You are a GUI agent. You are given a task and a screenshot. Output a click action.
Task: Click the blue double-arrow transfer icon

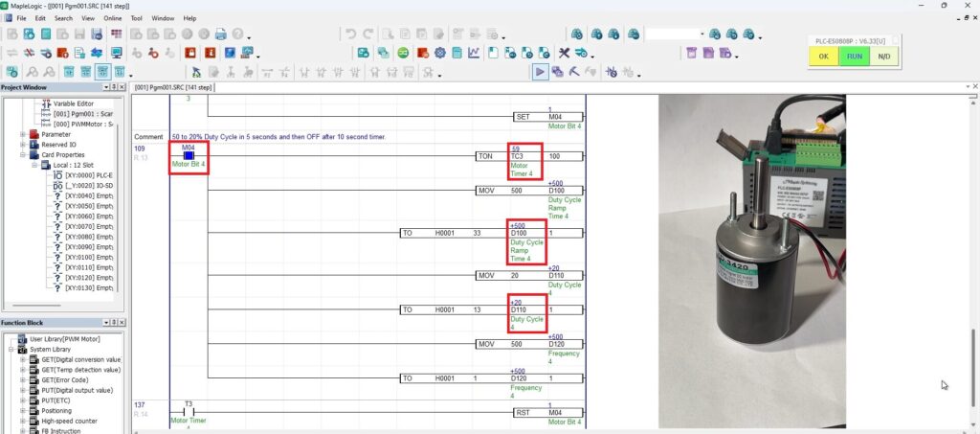tap(97, 53)
